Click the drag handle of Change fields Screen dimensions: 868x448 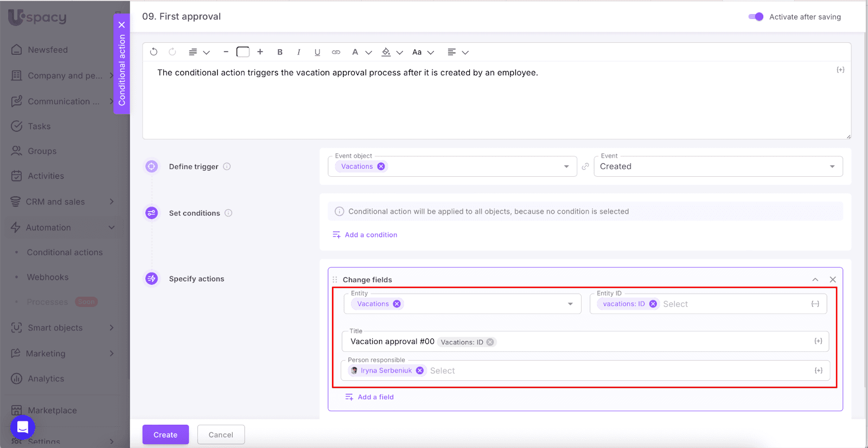coord(335,280)
